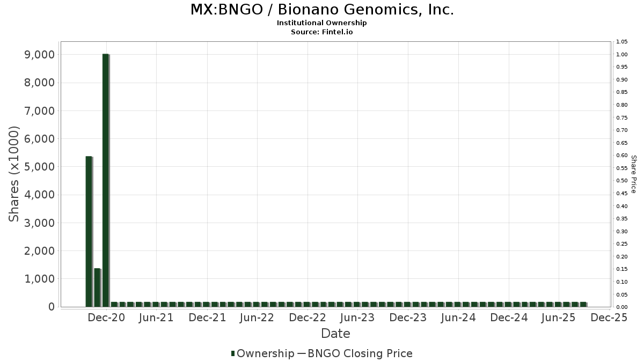Click the Dec-20 date axis label
The width and height of the screenshot is (644, 362).
click(x=106, y=317)
